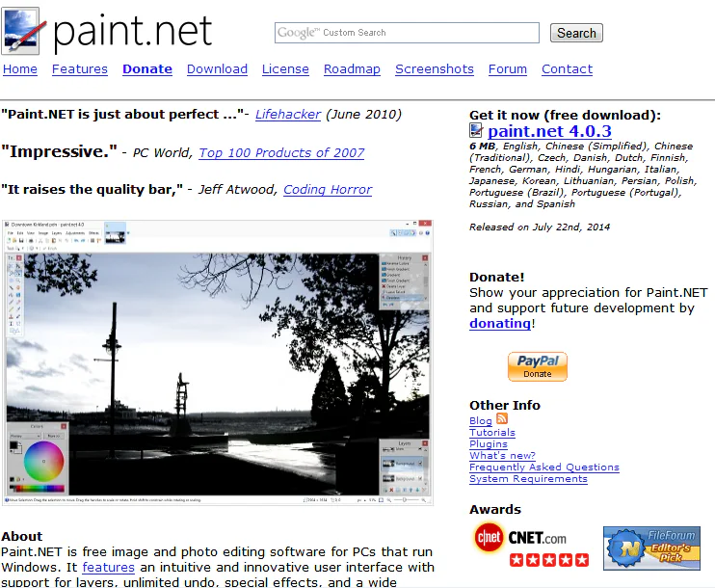Click the download icon beside paint.net 4.0.3

point(476,131)
